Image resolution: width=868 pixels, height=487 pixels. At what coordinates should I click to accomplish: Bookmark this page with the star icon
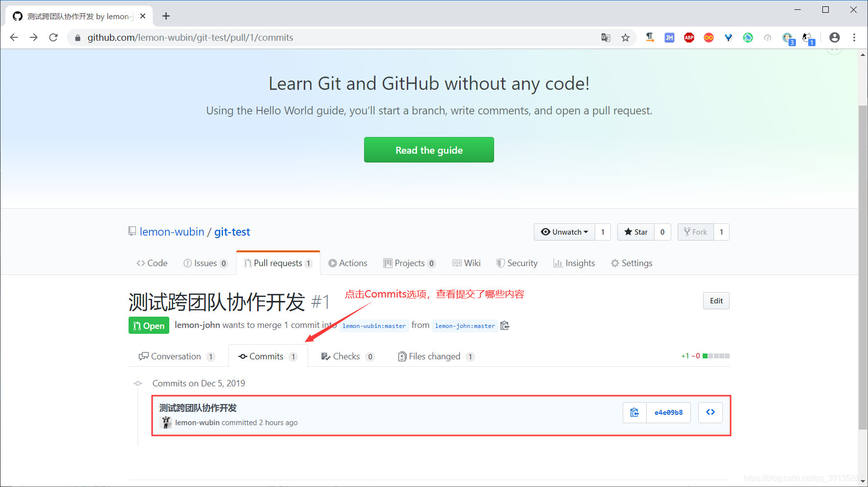(x=625, y=37)
